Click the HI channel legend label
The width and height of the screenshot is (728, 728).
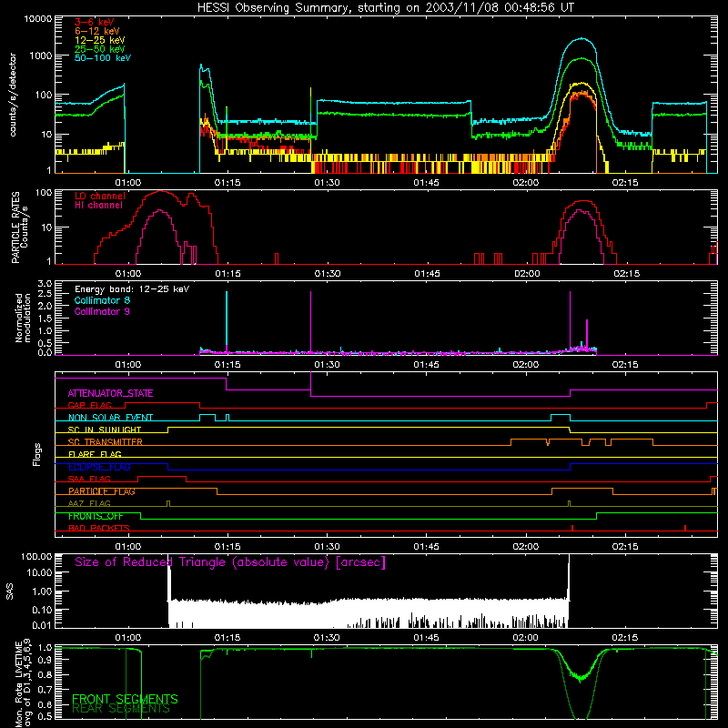(x=98, y=206)
